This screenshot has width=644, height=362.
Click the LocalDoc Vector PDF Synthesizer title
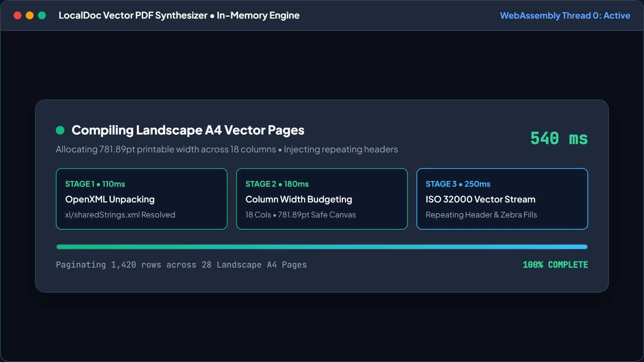pyautogui.click(x=179, y=15)
